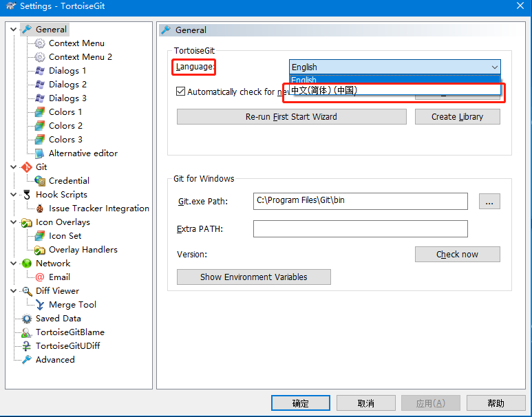This screenshot has height=417, width=532.
Task: Click the Credential globe icon
Action: pos(40,181)
